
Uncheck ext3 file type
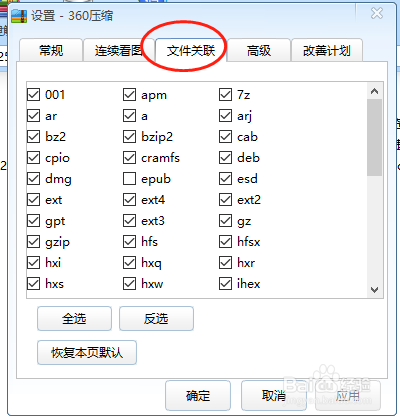130,221
